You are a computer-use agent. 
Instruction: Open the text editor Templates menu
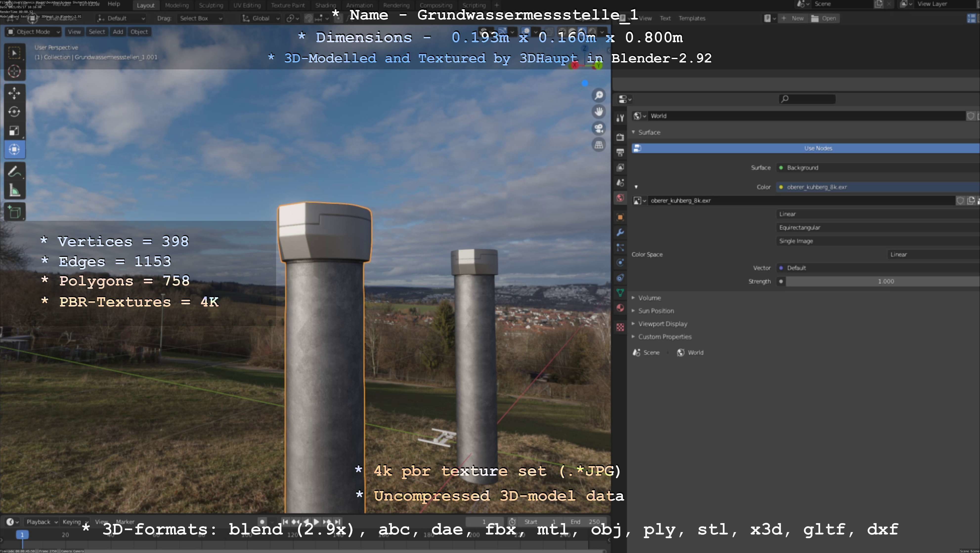[x=692, y=18]
